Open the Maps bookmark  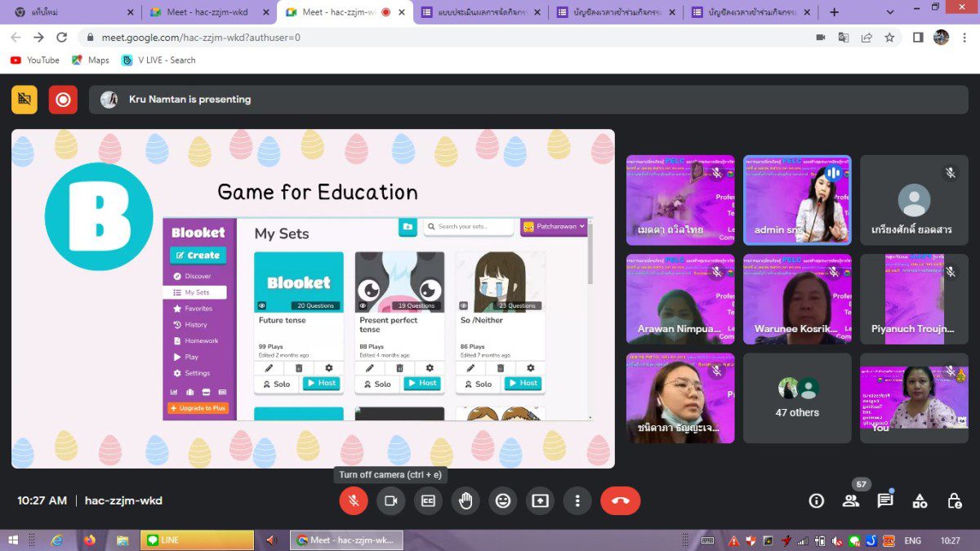(x=91, y=60)
